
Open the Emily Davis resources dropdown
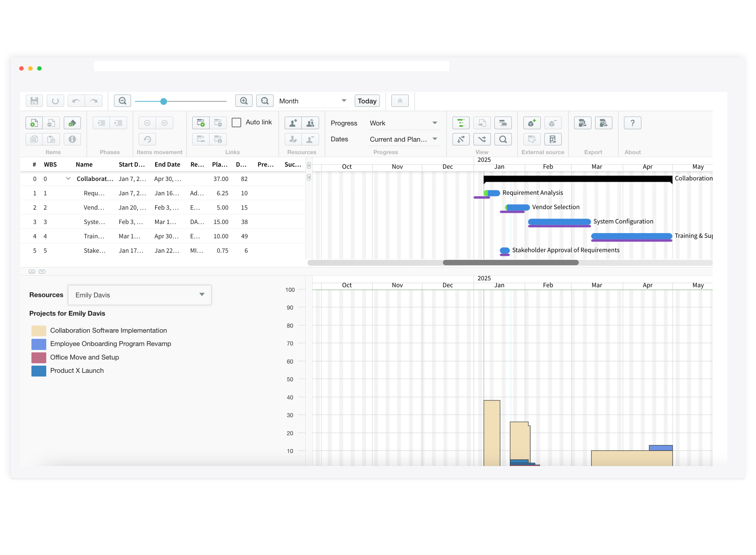coord(140,295)
